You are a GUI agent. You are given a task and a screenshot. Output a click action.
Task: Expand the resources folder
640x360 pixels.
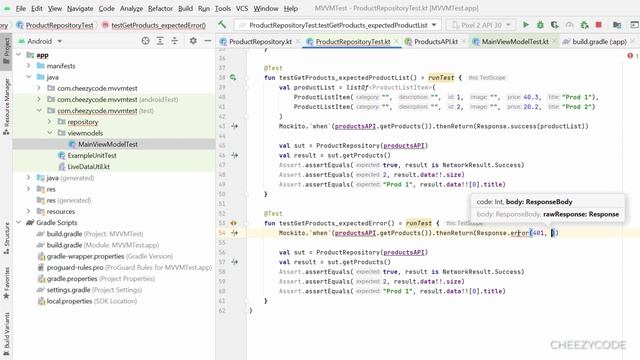[29, 211]
